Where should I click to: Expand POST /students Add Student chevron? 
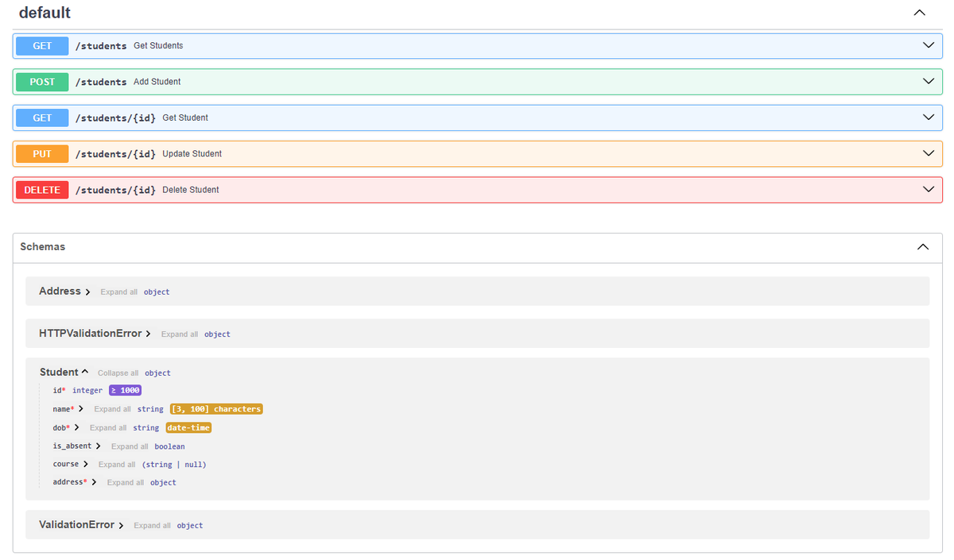[x=929, y=82]
